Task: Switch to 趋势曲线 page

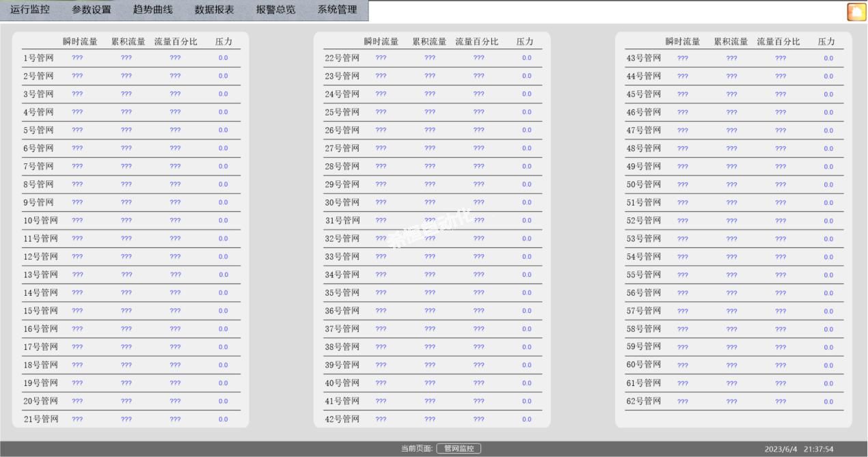Action: [153, 10]
